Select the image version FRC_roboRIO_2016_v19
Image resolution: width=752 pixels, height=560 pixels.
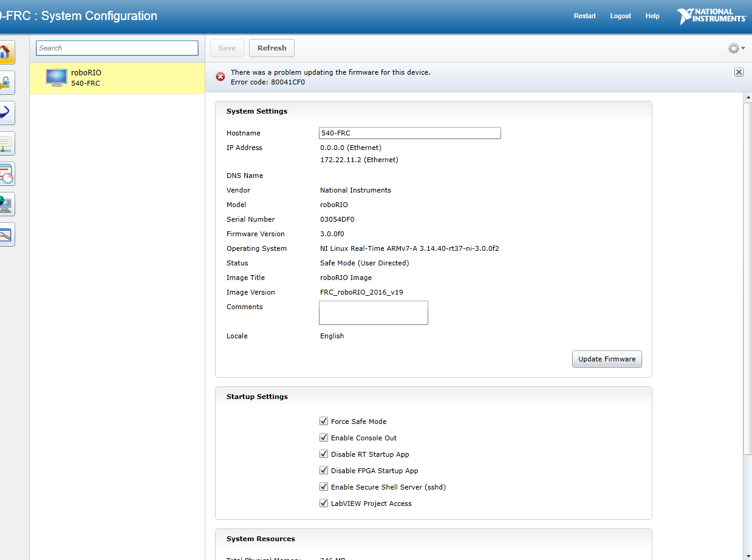click(x=361, y=292)
